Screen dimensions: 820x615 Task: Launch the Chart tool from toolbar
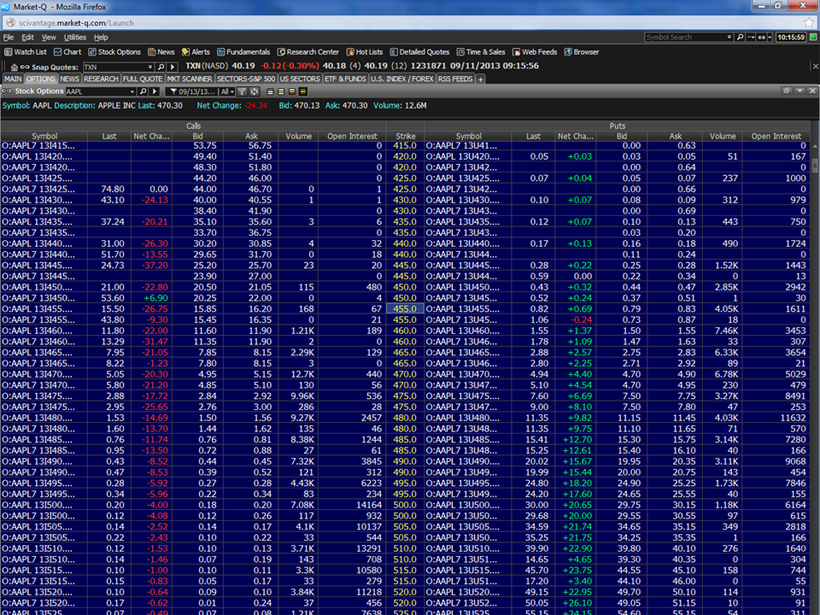(68, 52)
